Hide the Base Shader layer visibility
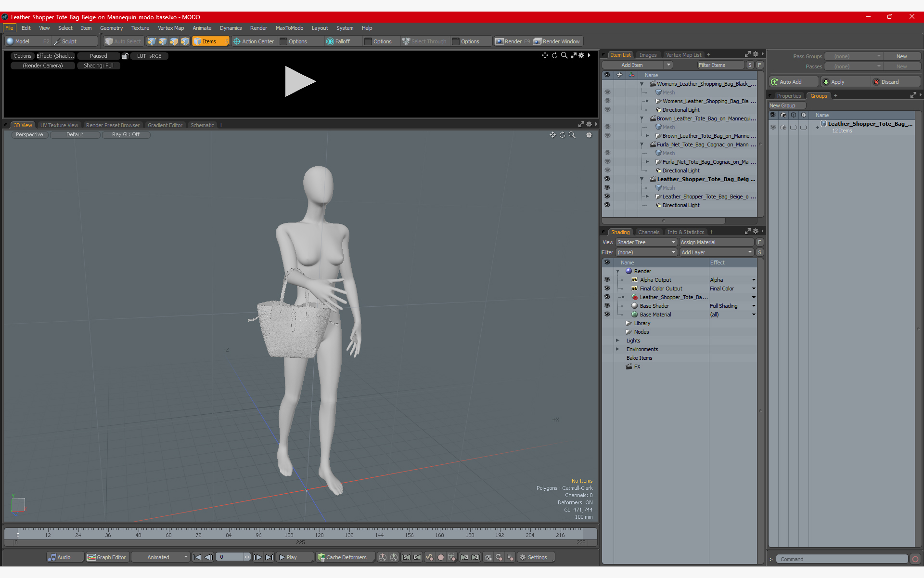Screen dimensions: 924x578 pyautogui.click(x=607, y=306)
